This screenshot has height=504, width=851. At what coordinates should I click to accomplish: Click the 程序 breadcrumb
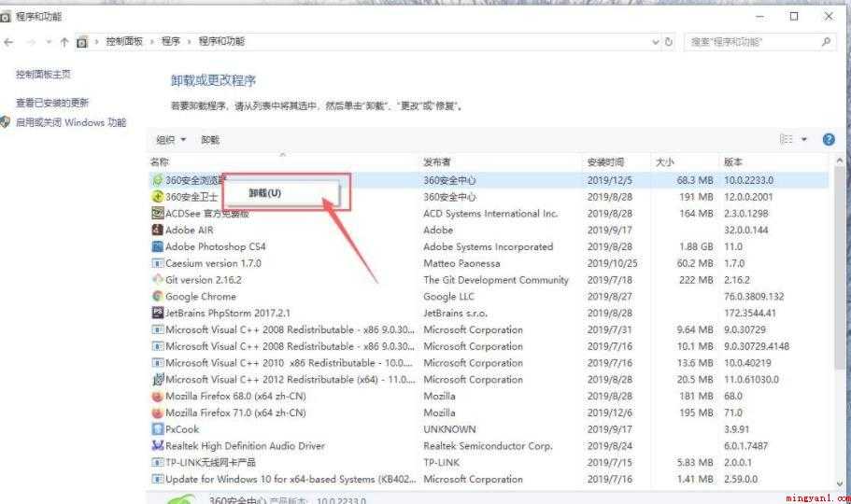(x=170, y=41)
